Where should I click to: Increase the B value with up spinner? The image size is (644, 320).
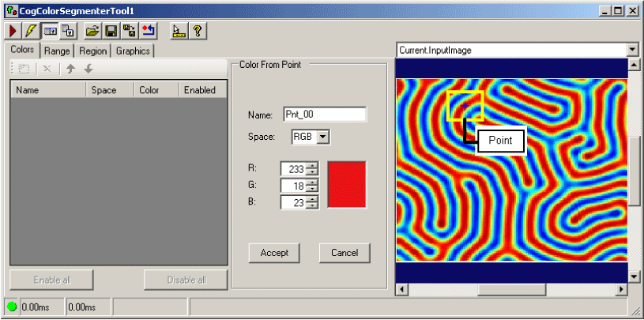(313, 199)
